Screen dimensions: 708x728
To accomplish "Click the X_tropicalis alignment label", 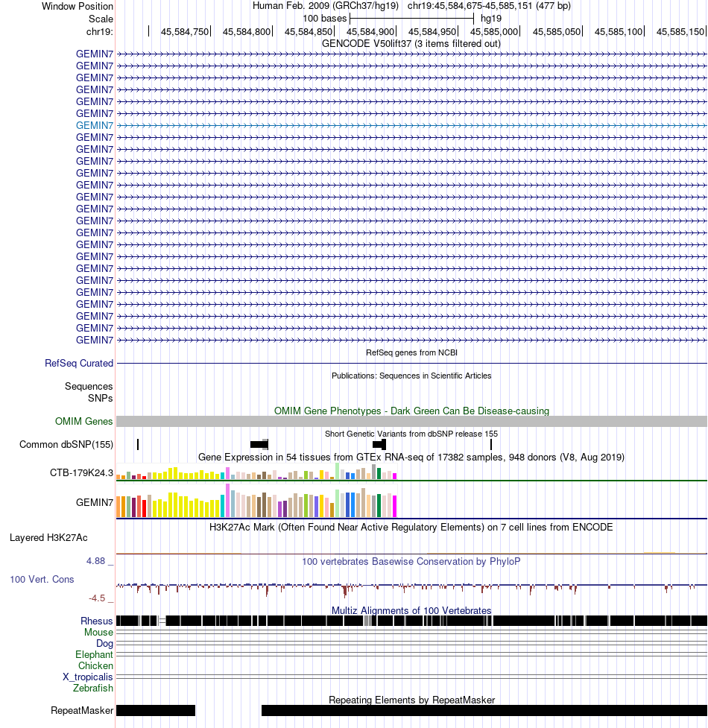I will click(x=88, y=677).
